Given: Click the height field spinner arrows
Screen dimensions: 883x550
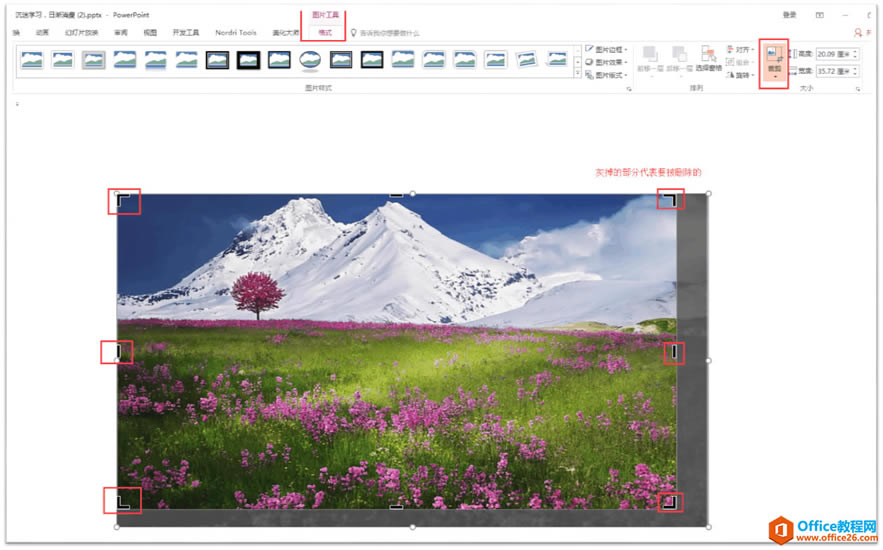Looking at the screenshot, I should tap(855, 54).
